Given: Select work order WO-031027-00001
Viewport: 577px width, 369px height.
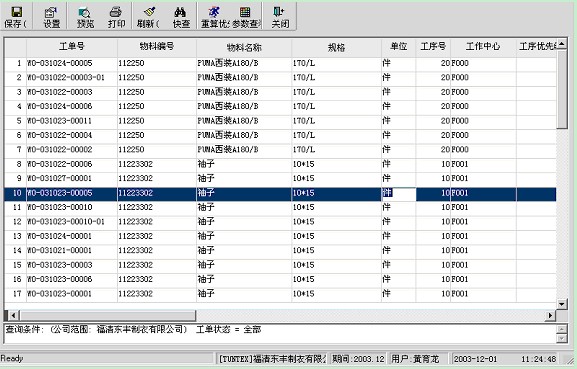Looking at the screenshot, I should point(60,178).
